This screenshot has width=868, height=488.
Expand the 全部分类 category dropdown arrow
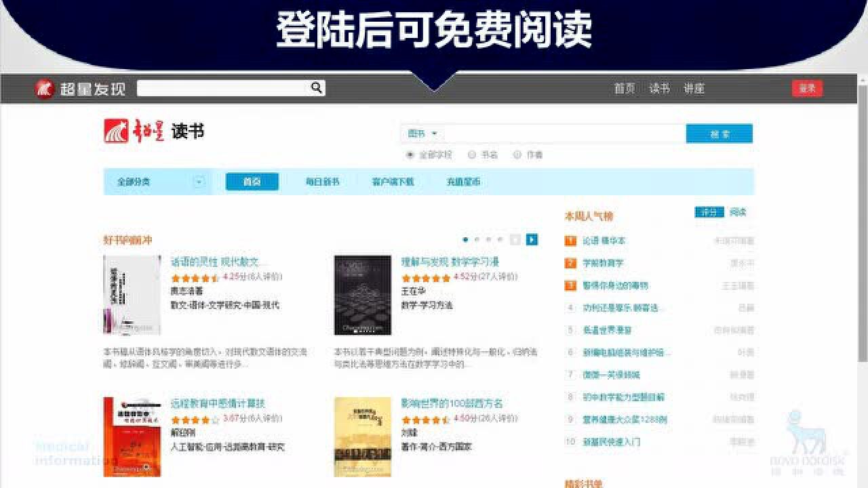199,182
